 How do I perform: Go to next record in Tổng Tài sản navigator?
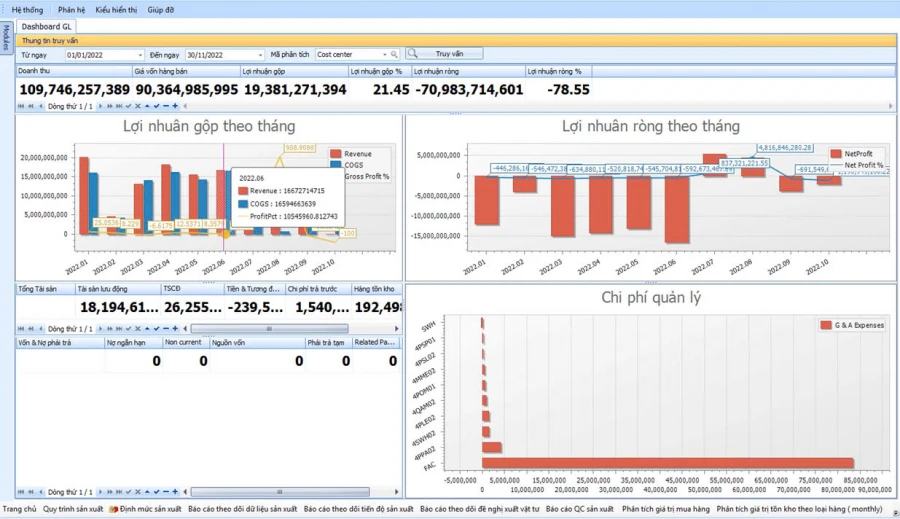(x=100, y=329)
